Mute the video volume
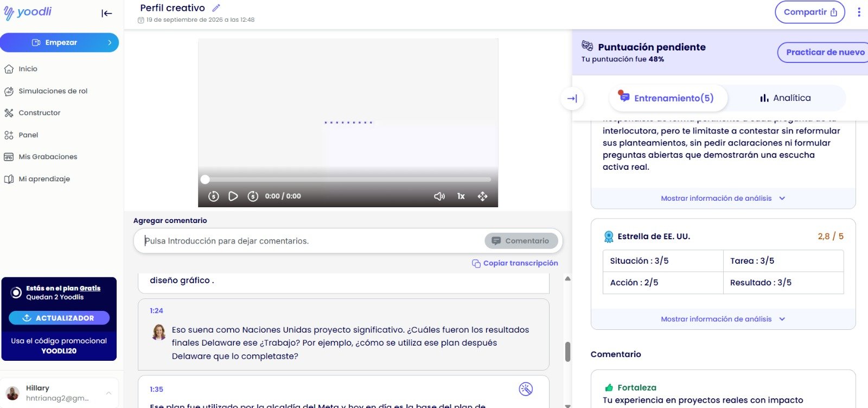This screenshot has width=868, height=408. click(439, 196)
